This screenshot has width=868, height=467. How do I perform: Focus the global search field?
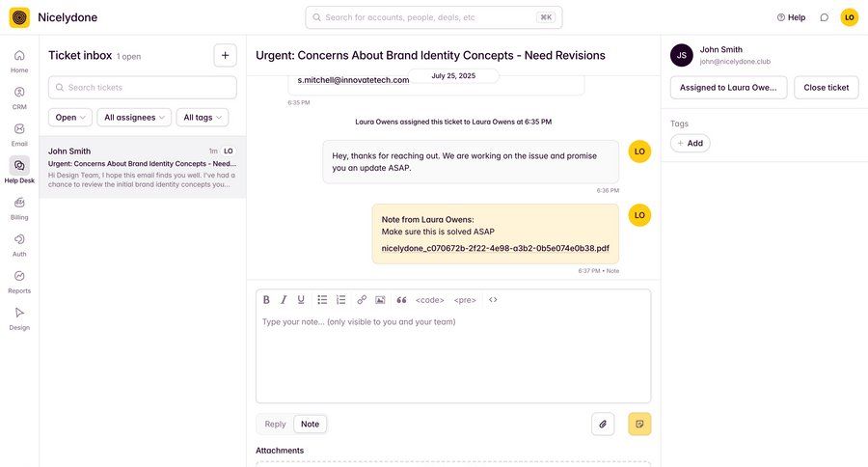pyautogui.click(x=434, y=17)
